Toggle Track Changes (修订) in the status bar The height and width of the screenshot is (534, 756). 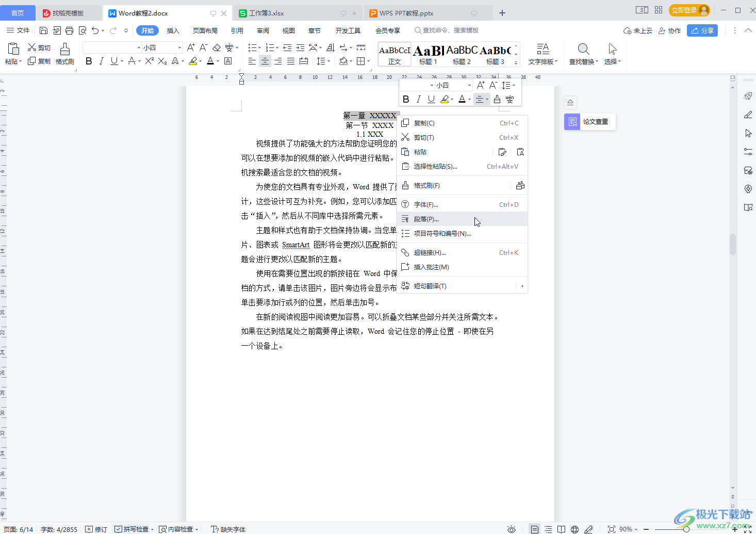(96, 529)
